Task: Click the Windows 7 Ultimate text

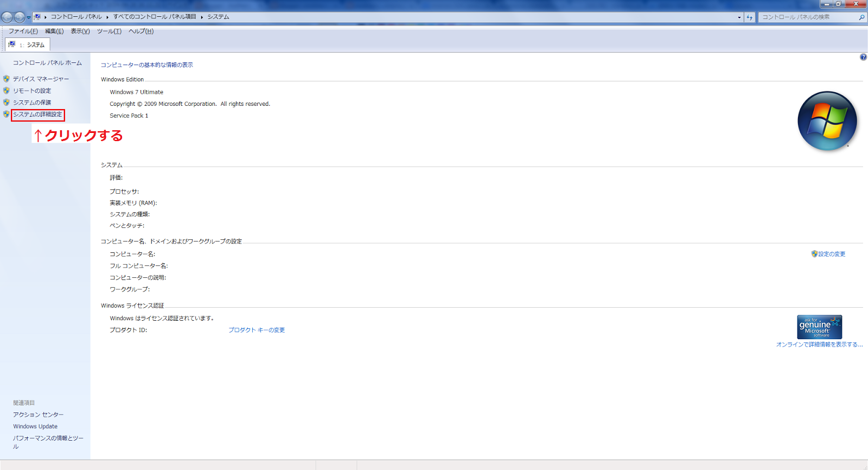Action: (x=136, y=92)
